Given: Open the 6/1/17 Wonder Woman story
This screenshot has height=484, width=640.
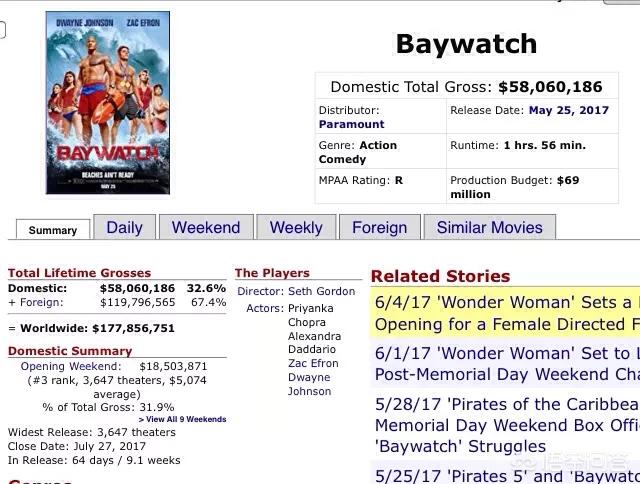Looking at the screenshot, I should [x=505, y=364].
